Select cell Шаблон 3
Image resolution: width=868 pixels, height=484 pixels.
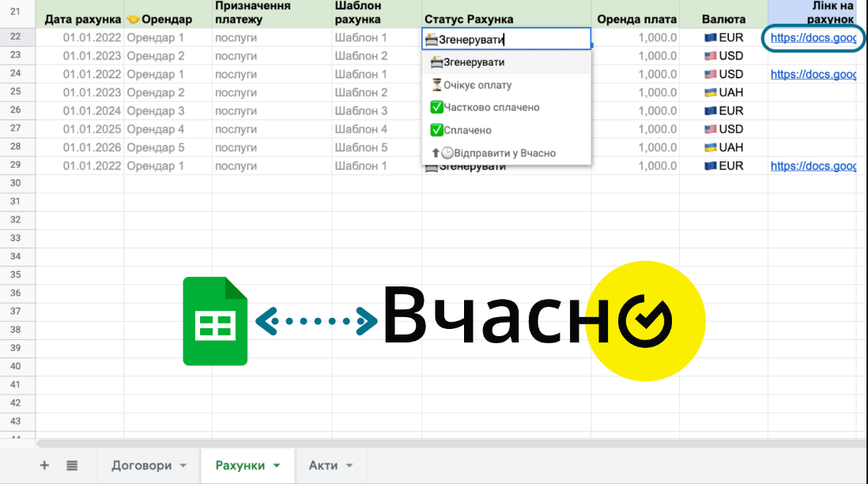click(x=376, y=111)
